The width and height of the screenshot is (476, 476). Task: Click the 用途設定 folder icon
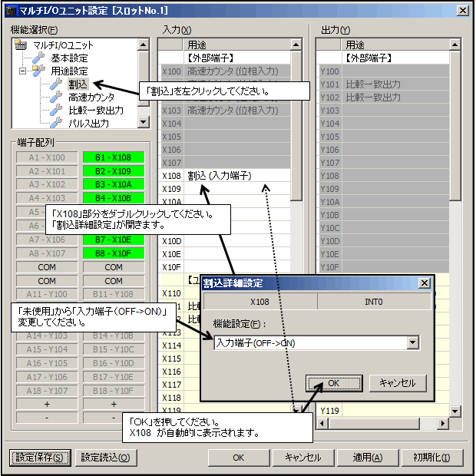38,71
